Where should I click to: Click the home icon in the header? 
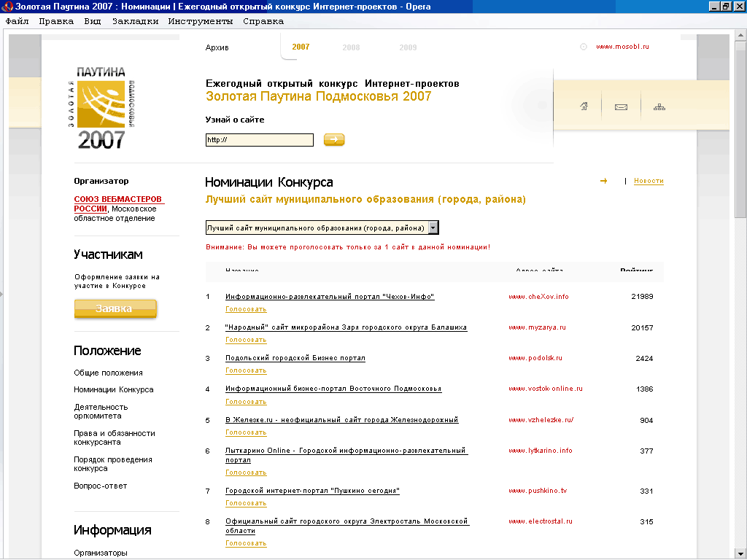coord(584,107)
